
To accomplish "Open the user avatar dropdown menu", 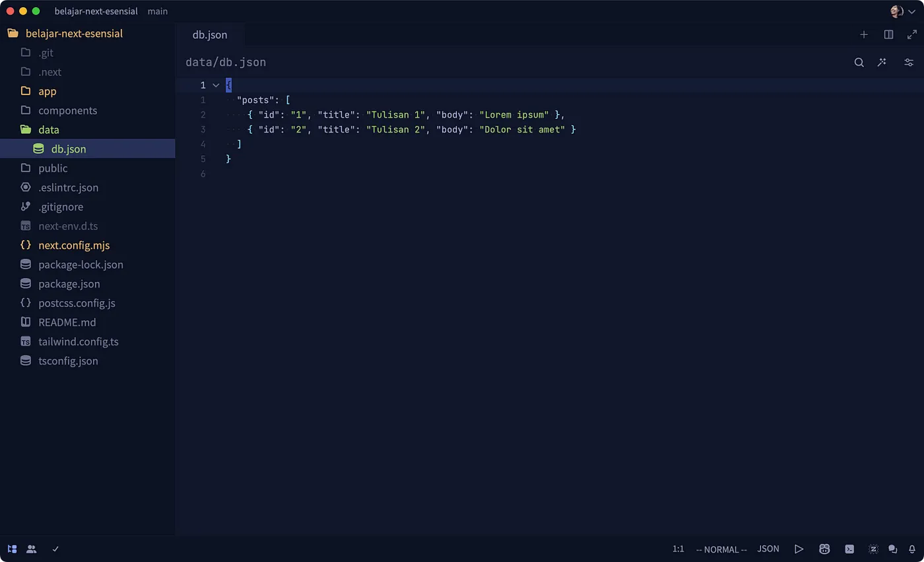I will coord(902,11).
